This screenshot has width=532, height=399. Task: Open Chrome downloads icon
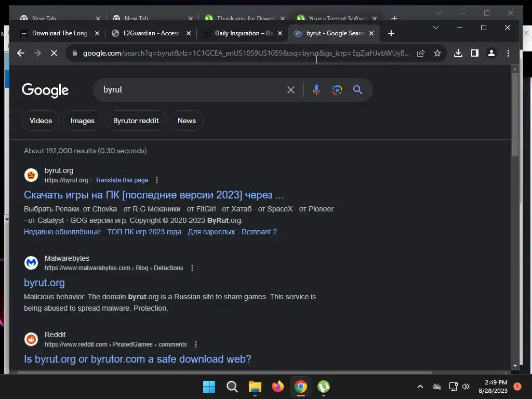tap(458, 53)
